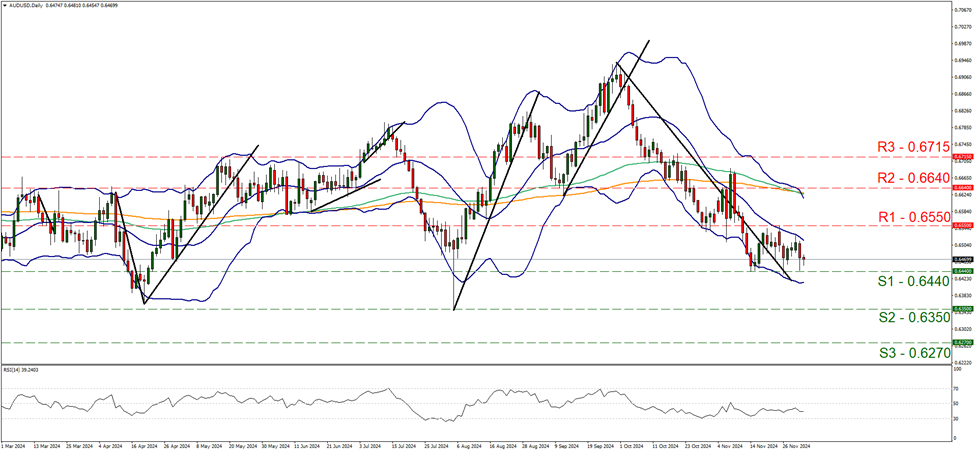Click the 4 Nov 2024 date on time axis

[729, 446]
